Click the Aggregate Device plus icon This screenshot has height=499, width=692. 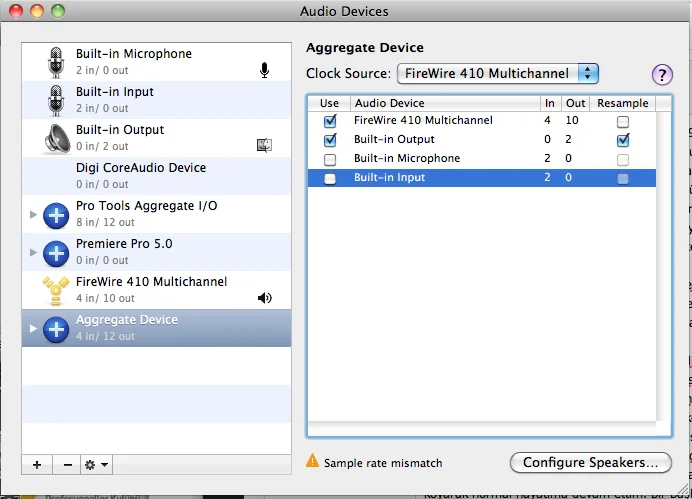[x=56, y=329]
